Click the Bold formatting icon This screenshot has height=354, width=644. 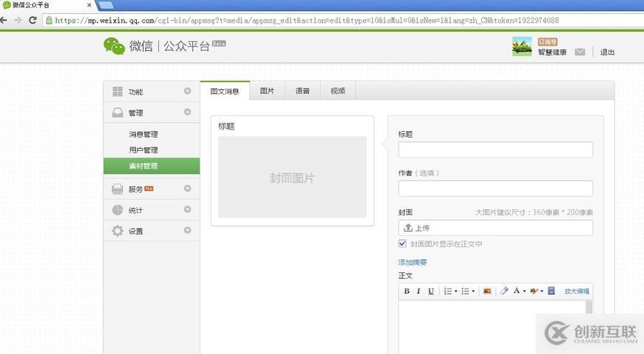coord(407,291)
